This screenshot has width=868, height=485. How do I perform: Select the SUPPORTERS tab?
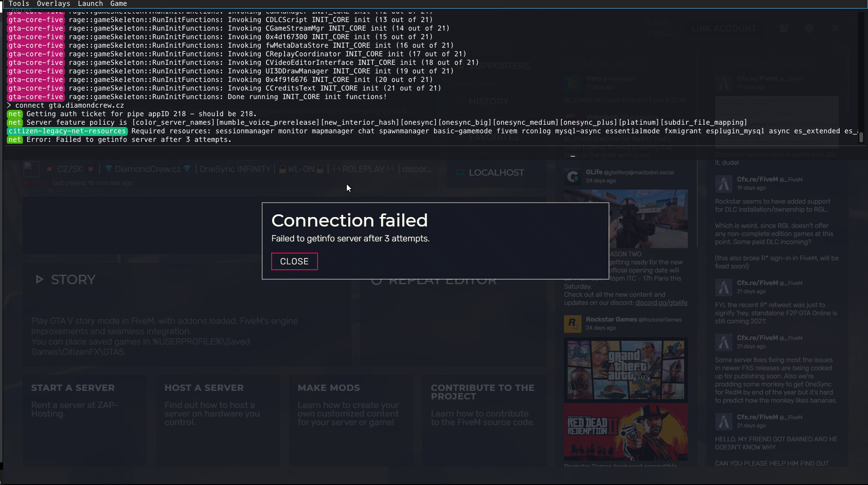point(500,66)
